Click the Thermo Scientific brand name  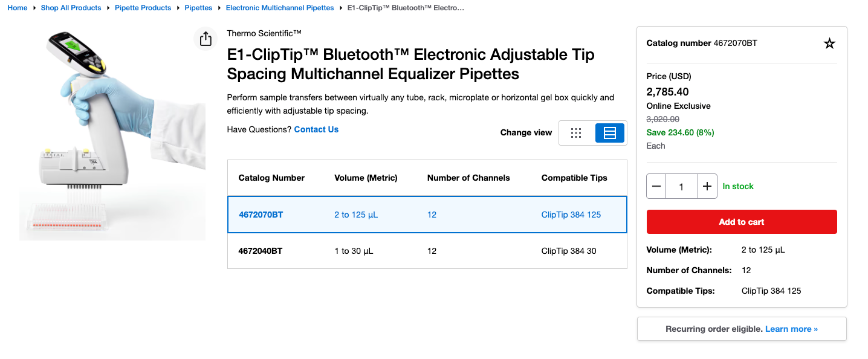click(x=264, y=33)
